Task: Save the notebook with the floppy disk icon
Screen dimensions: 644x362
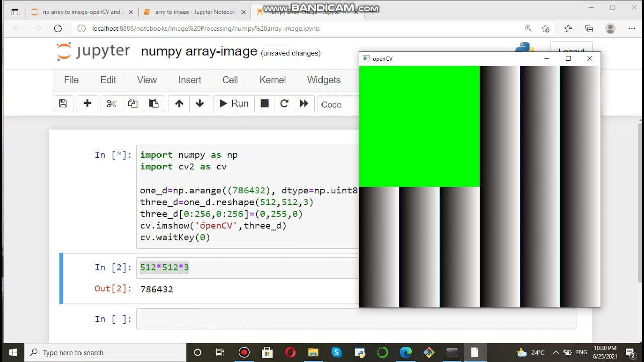Action: 63,104
